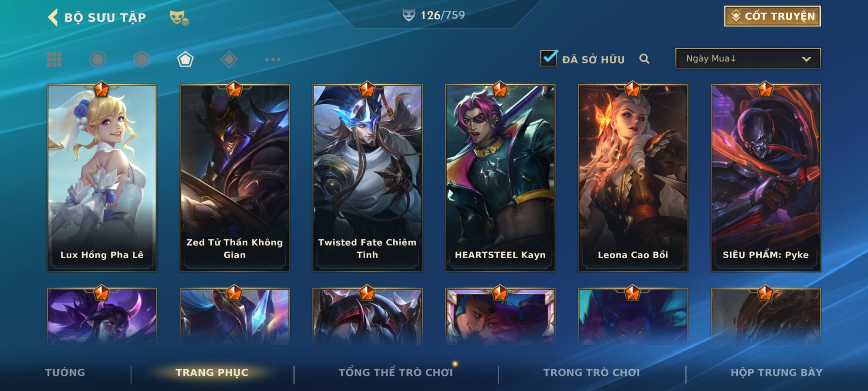Switch to the Tướng tab
This screenshot has width=868, height=391.
[65, 373]
